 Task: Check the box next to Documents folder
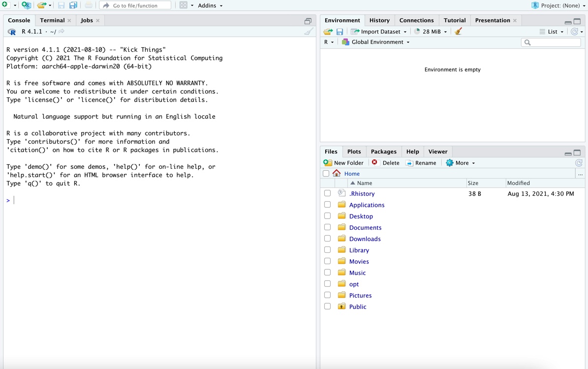click(327, 227)
